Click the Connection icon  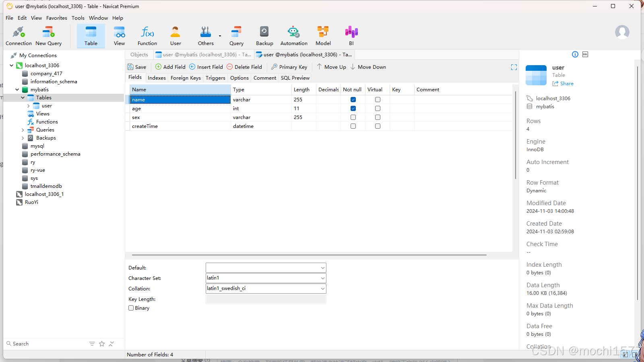tap(18, 35)
